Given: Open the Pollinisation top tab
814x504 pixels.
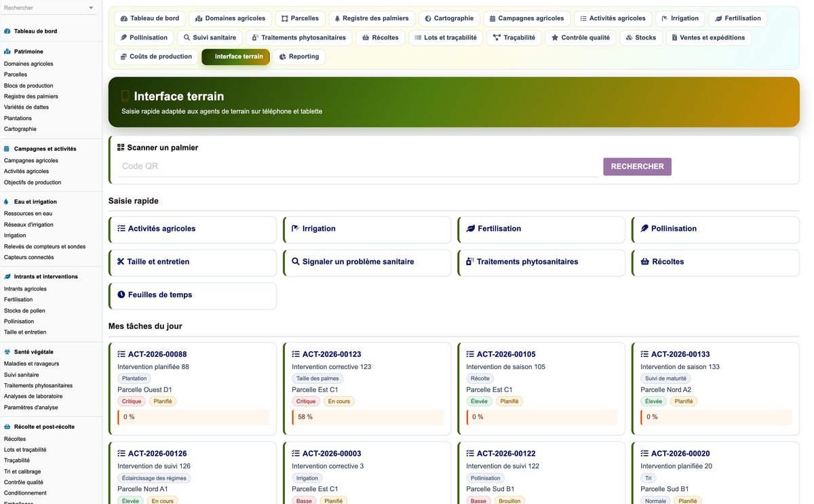Looking at the screenshot, I should click(x=144, y=37).
